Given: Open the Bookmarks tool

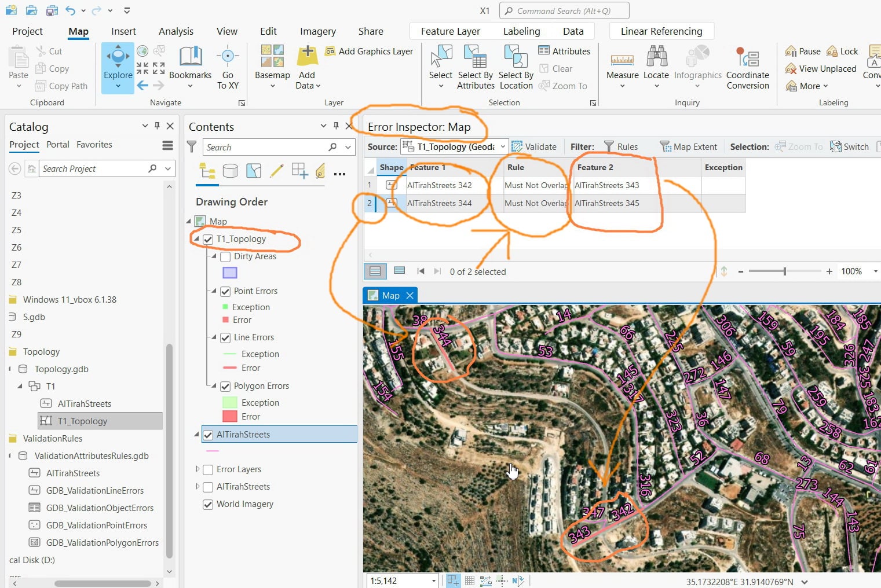Looking at the screenshot, I should click(190, 68).
